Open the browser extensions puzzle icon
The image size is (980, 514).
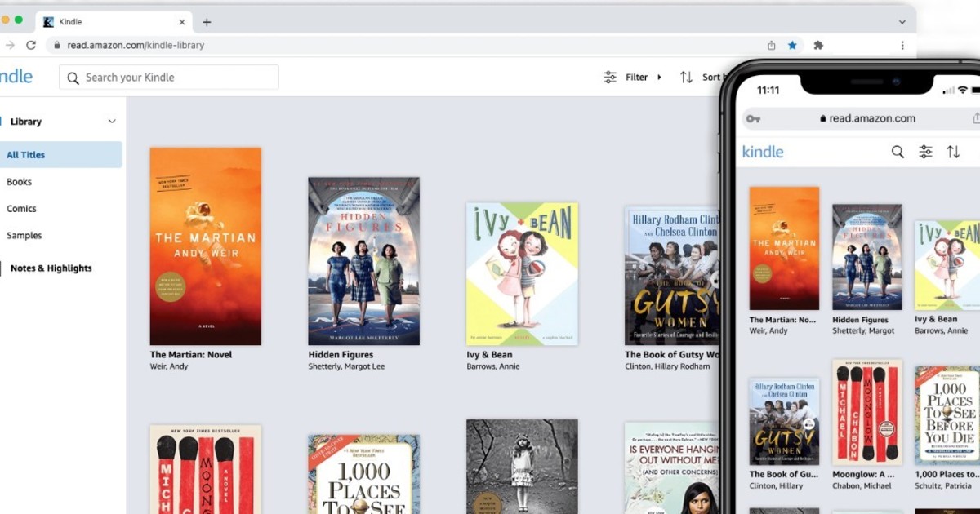tap(818, 47)
